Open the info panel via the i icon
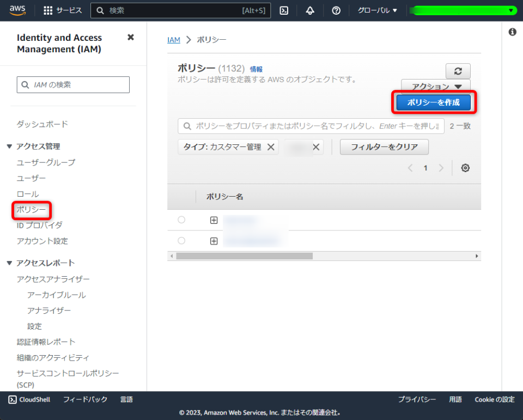This screenshot has width=523, height=420. tap(512, 32)
